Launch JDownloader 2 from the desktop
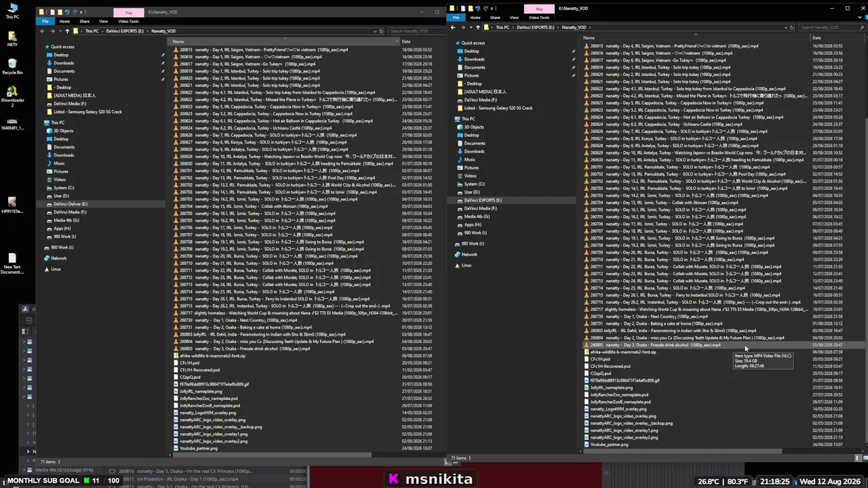The image size is (868, 488). (12, 95)
